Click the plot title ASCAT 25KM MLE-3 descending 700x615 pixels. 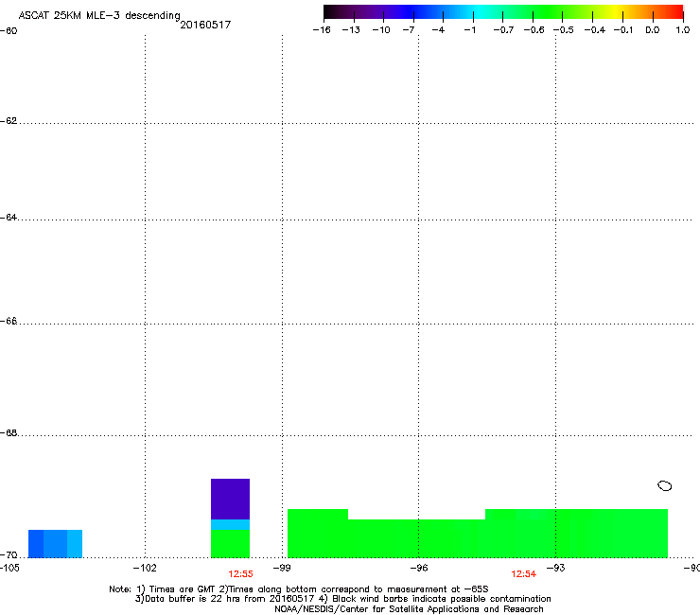click(99, 15)
